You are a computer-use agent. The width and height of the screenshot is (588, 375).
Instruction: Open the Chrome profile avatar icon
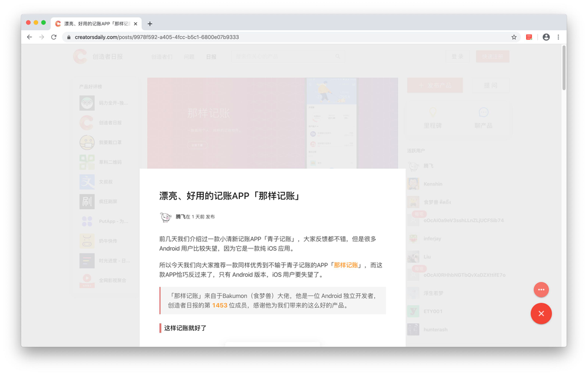[546, 37]
